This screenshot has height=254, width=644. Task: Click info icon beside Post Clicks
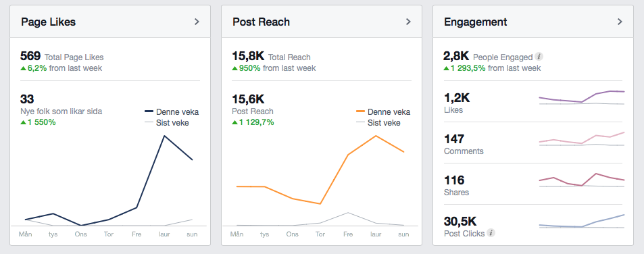coord(491,233)
